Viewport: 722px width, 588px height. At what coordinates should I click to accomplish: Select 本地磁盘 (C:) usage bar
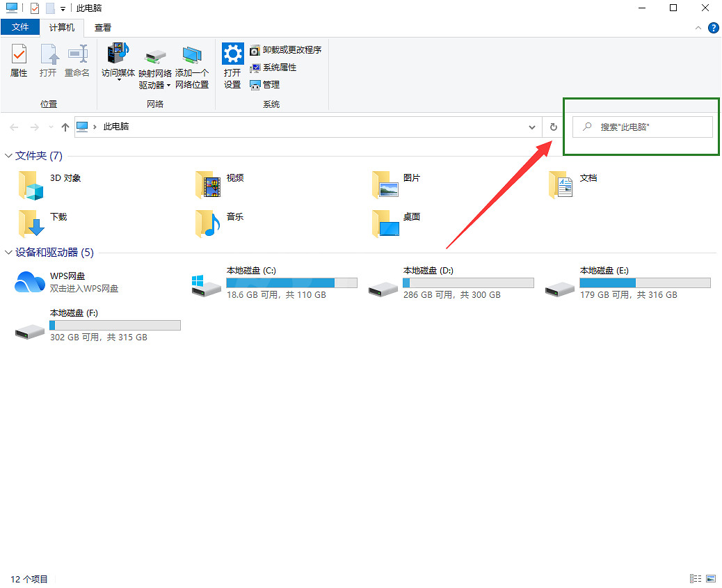(291, 283)
